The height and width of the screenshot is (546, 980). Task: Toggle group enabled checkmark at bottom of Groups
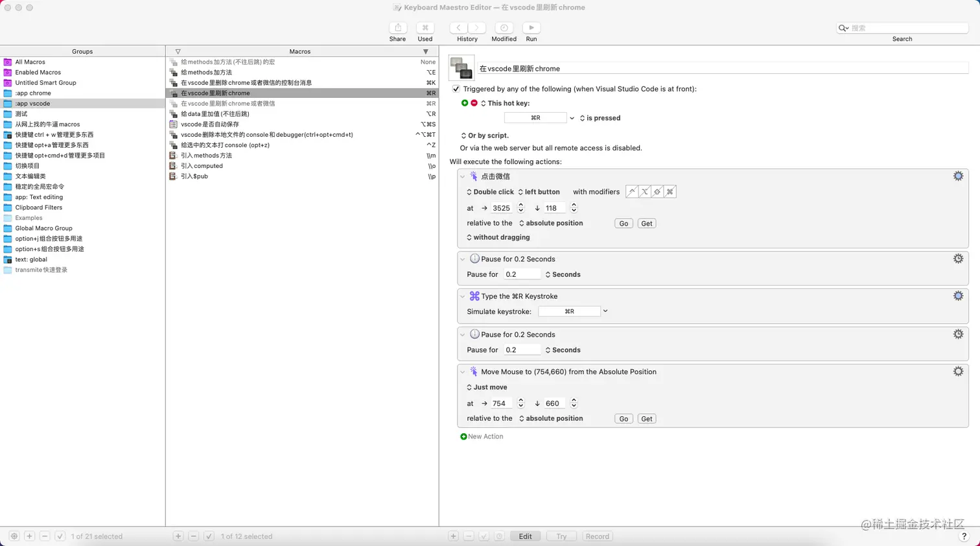pos(60,536)
